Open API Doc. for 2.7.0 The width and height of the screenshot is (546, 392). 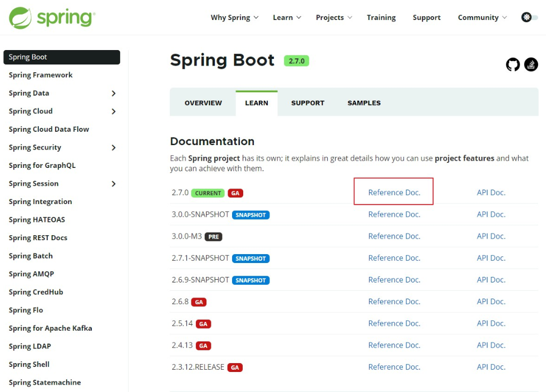click(x=491, y=192)
